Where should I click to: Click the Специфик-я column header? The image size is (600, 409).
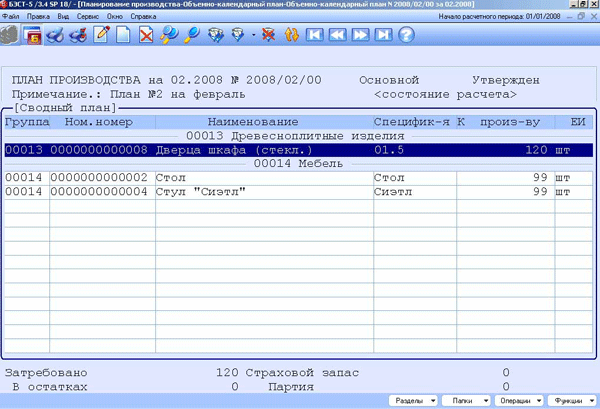point(415,122)
